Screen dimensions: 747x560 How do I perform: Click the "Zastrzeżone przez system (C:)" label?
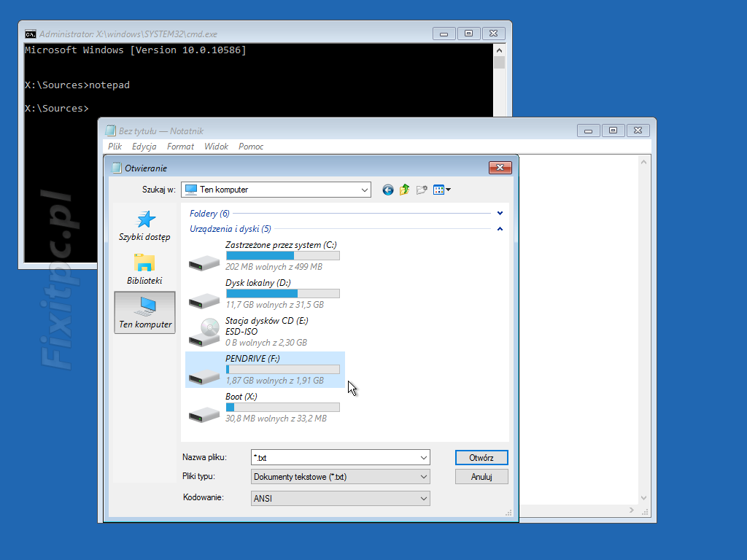tap(281, 245)
